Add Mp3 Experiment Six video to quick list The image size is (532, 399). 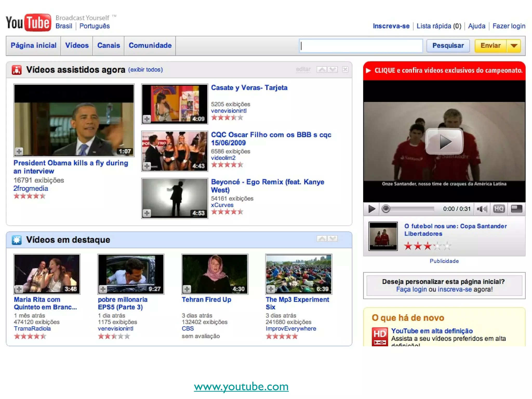[x=271, y=289]
